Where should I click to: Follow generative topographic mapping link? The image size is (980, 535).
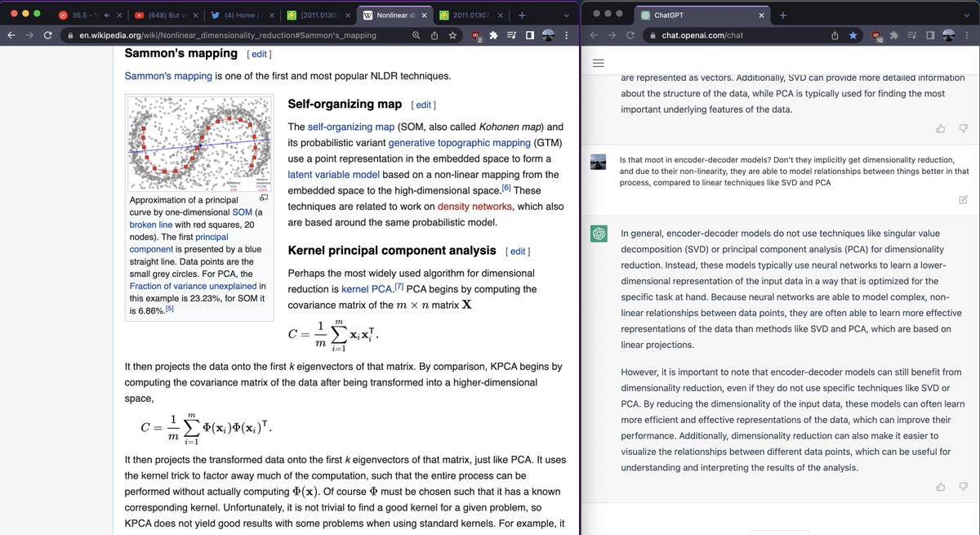click(x=460, y=143)
